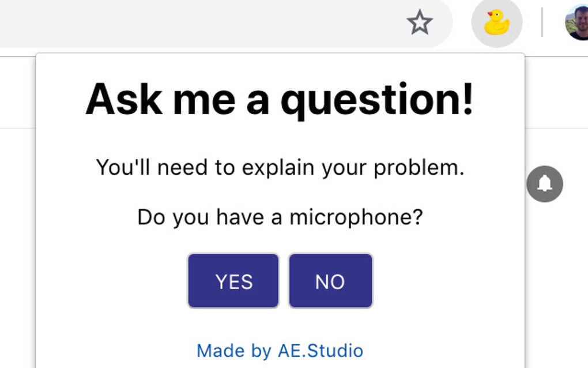Click the word "Ask" in the heading
Viewport: 588px width, 368px height.
[x=123, y=99]
